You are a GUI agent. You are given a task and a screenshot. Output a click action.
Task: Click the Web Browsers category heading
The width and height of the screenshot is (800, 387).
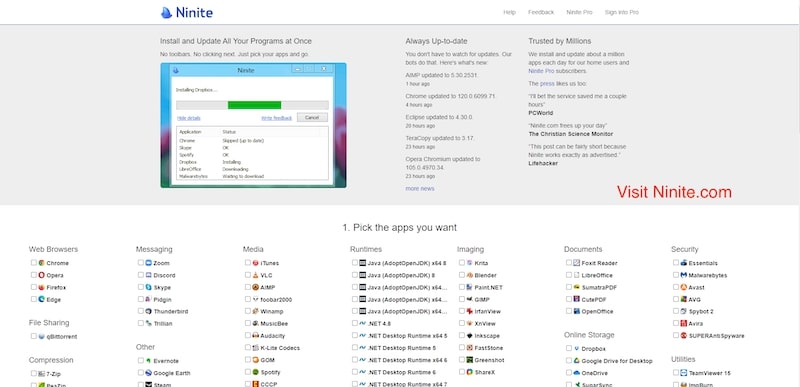[54, 249]
